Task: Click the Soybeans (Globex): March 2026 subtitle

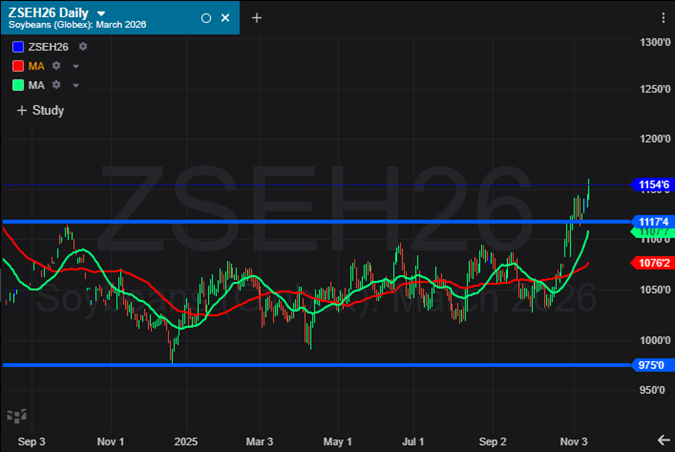Action: tap(77, 25)
